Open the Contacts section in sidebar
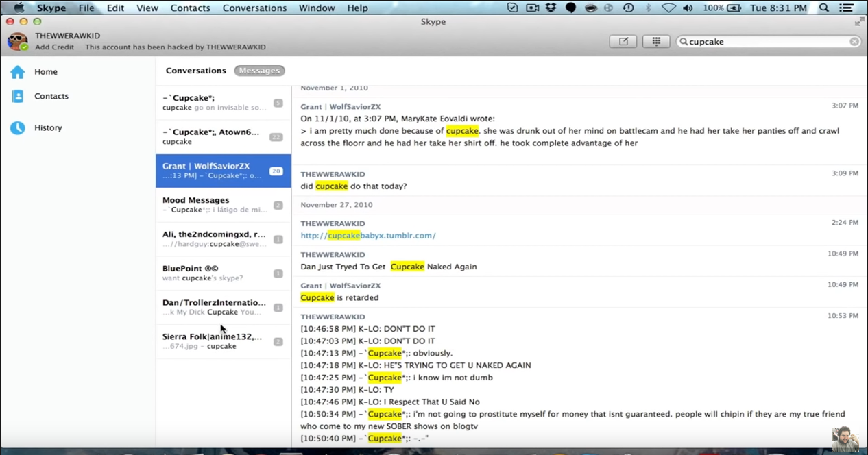The height and width of the screenshot is (455, 868). point(40,97)
